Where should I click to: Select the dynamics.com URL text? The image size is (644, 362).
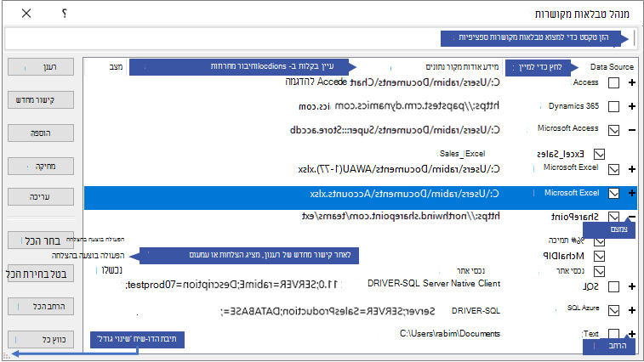(399, 107)
